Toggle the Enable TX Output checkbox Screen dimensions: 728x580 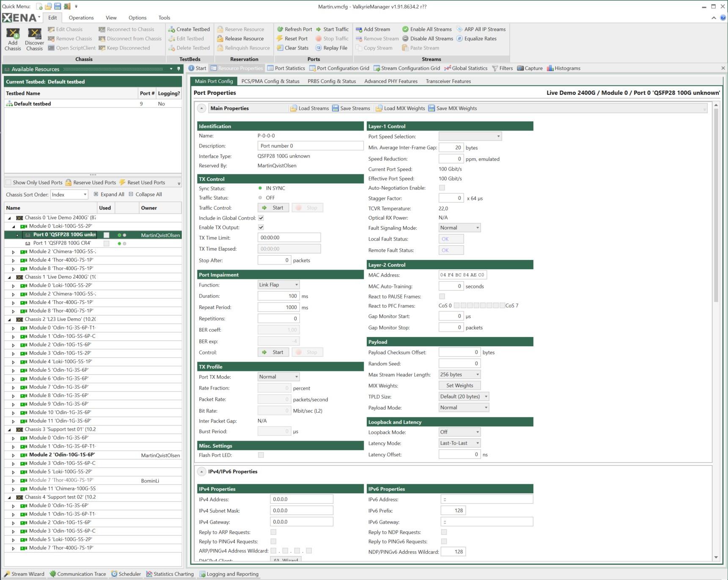[261, 227]
